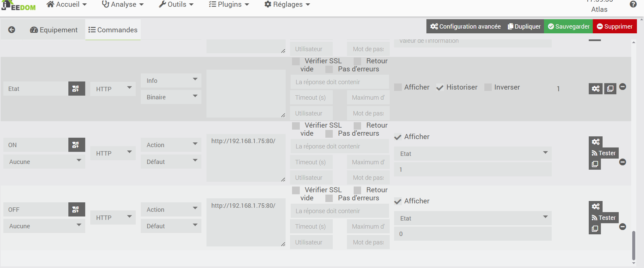Open the Accueil menu
The height and width of the screenshot is (268, 644).
click(x=67, y=4)
